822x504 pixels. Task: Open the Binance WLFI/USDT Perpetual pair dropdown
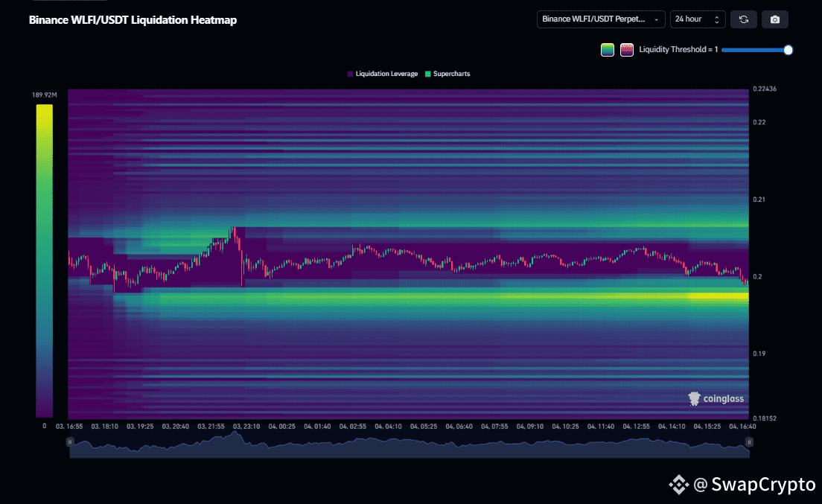click(x=600, y=19)
